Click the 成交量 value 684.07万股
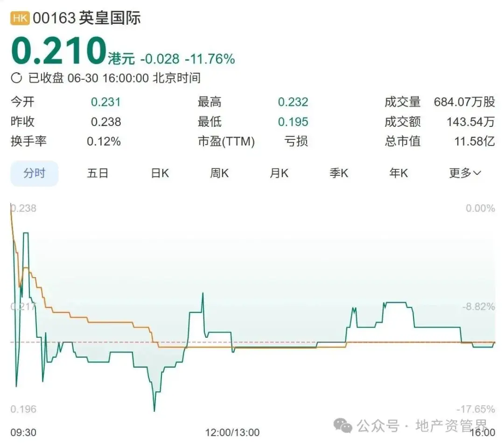 point(464,102)
